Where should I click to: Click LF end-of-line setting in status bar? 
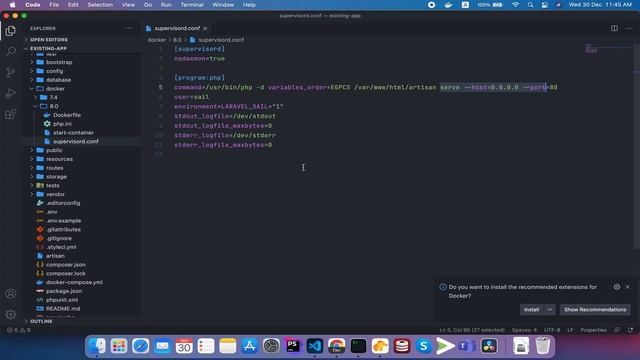tap(570, 330)
